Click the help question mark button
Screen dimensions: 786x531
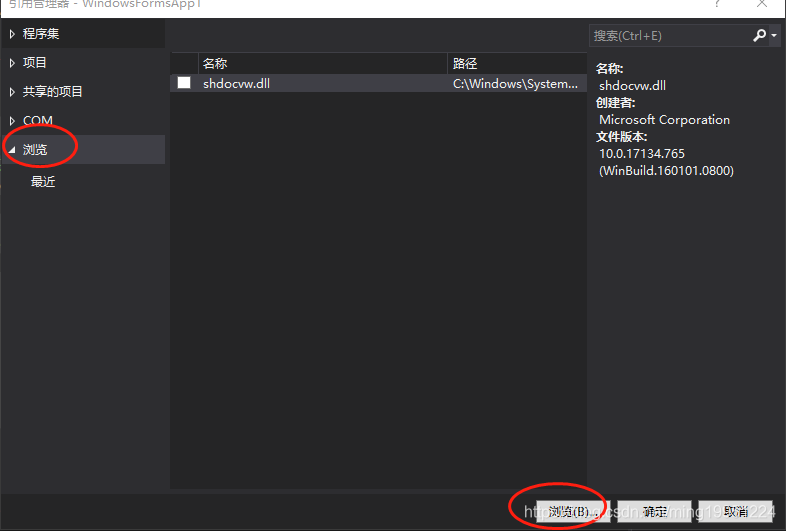point(717,4)
